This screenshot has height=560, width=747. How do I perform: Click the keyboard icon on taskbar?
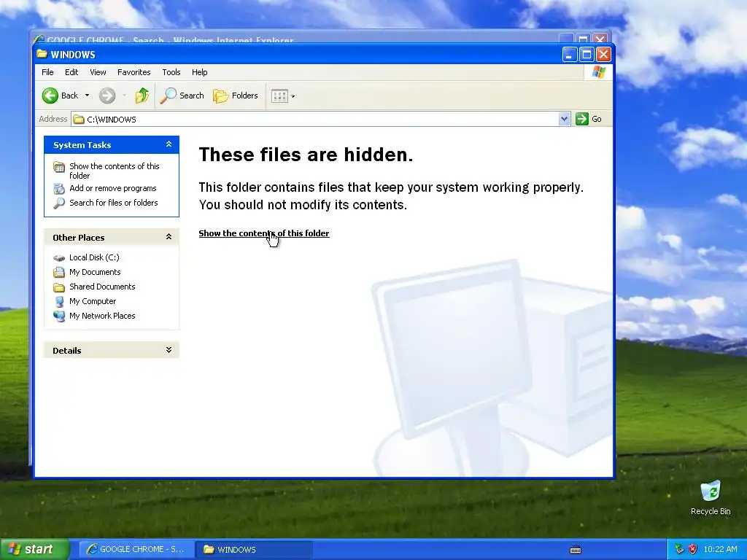point(576,550)
